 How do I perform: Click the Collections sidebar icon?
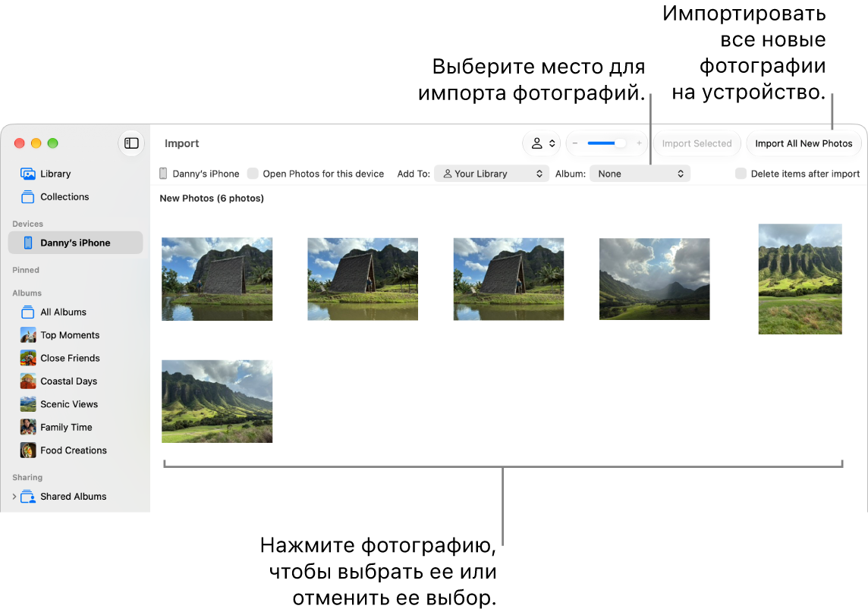(27, 197)
